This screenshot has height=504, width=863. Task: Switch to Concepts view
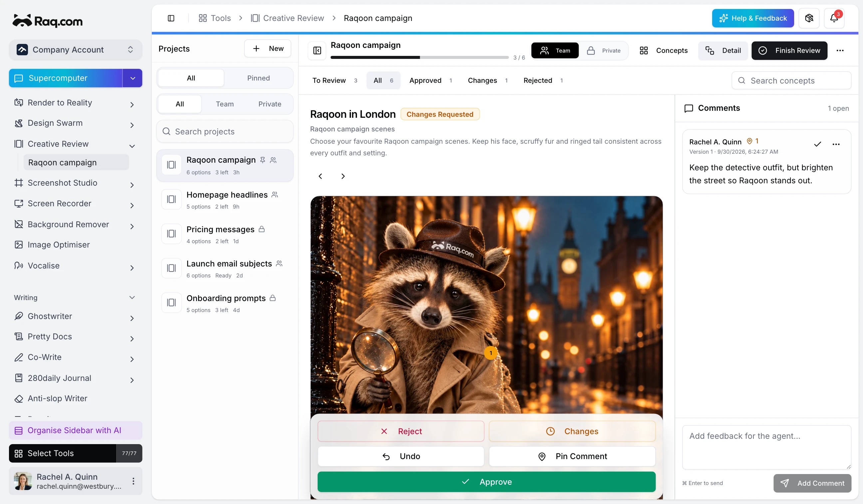pyautogui.click(x=663, y=51)
